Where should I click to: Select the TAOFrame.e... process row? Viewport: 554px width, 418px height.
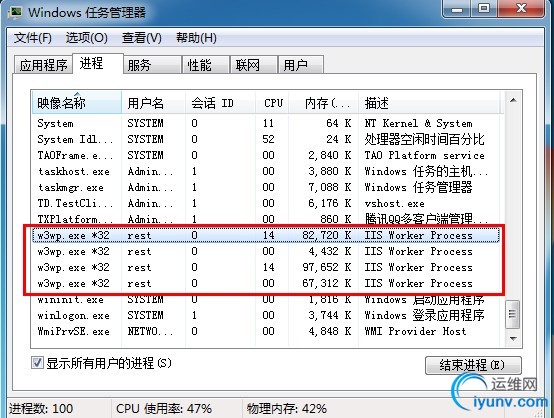[266, 155]
